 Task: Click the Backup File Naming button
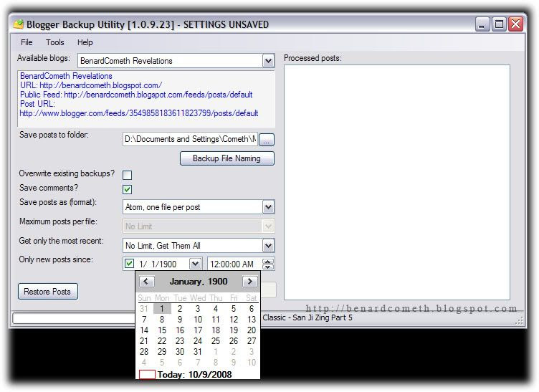(227, 158)
